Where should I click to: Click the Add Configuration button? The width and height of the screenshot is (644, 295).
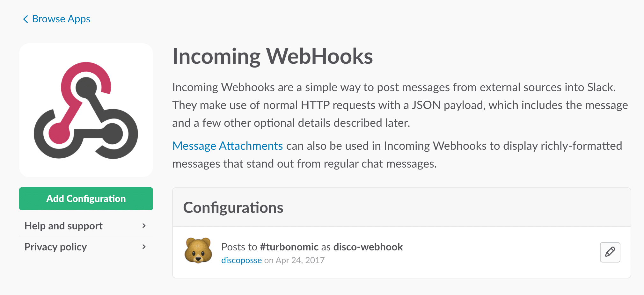(x=86, y=199)
